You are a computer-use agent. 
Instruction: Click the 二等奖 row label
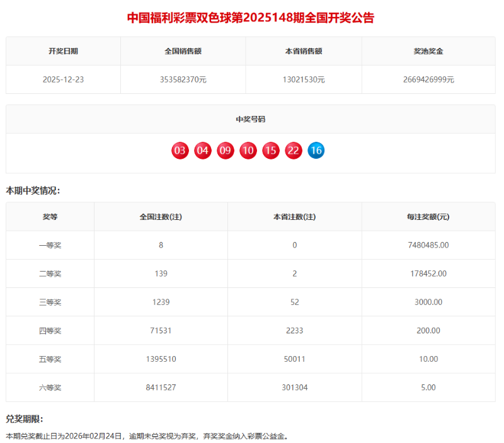[x=50, y=274]
